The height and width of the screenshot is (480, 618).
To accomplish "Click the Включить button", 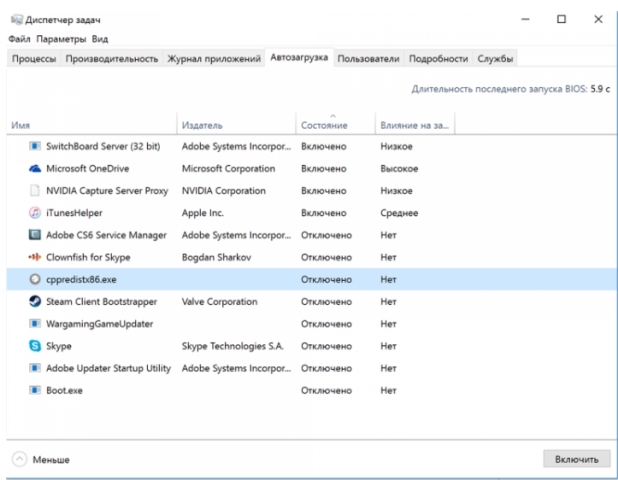I will coord(577,459).
